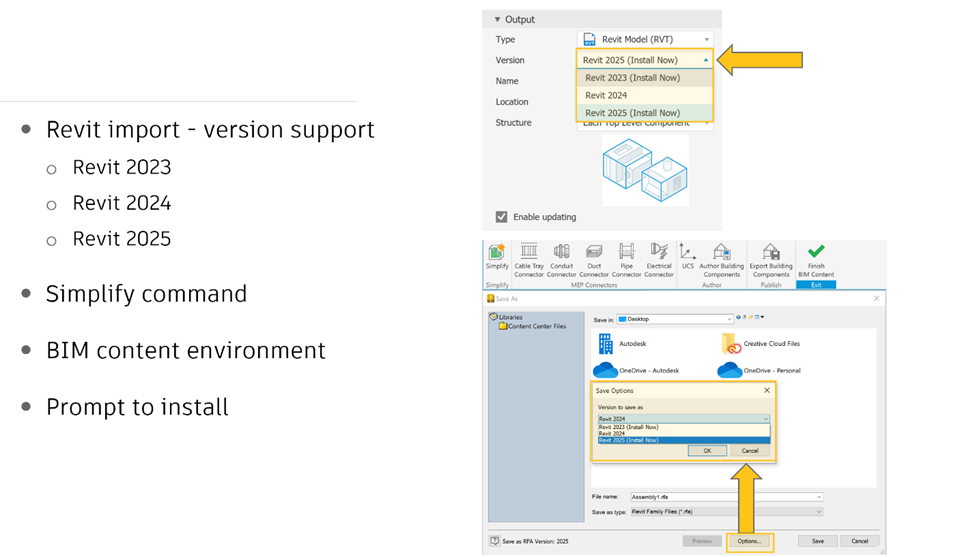Select the Conduit Connector tool
This screenshot has width=975, height=557.
(x=561, y=252)
